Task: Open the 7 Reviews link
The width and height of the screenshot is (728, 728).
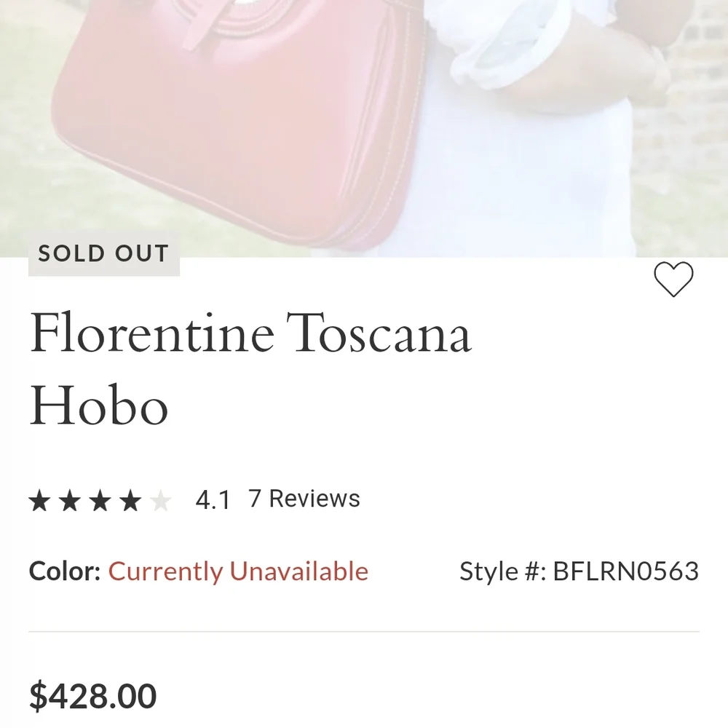Action: [x=303, y=499]
